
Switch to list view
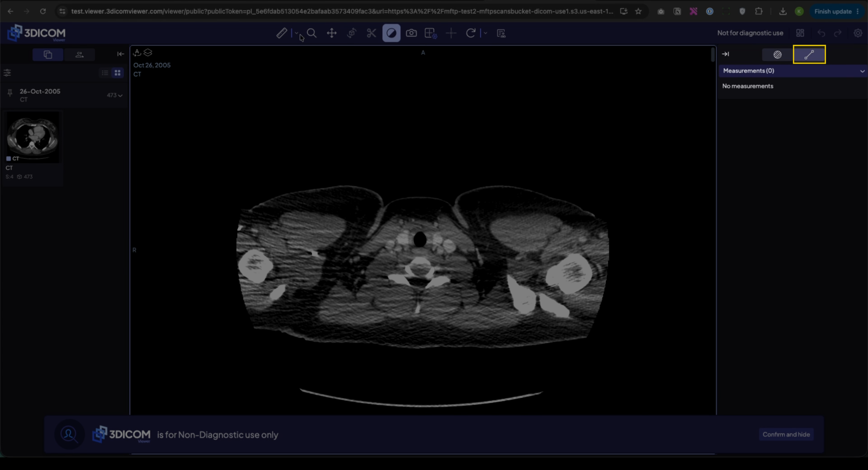click(x=105, y=73)
